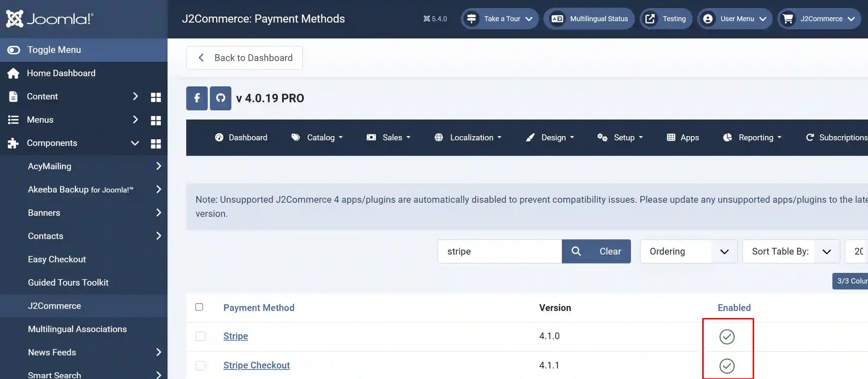Select the Stripe Checkout row checkbox
Image resolution: width=868 pixels, height=379 pixels.
(x=200, y=366)
